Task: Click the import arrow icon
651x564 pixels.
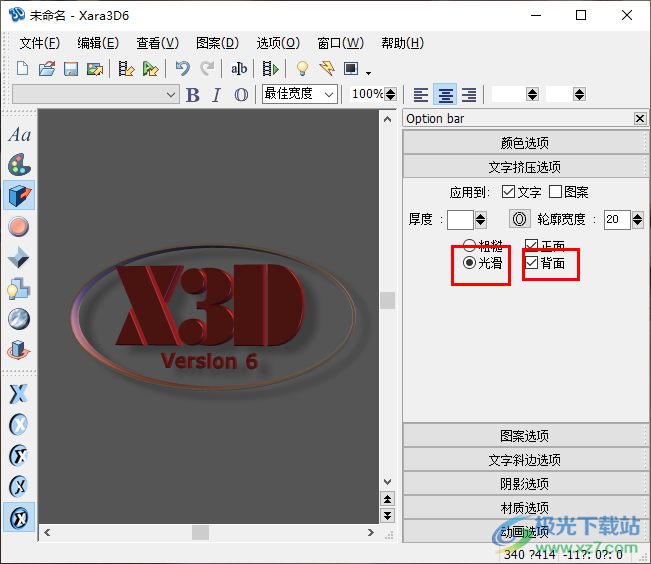Action: pyautogui.click(x=150, y=69)
